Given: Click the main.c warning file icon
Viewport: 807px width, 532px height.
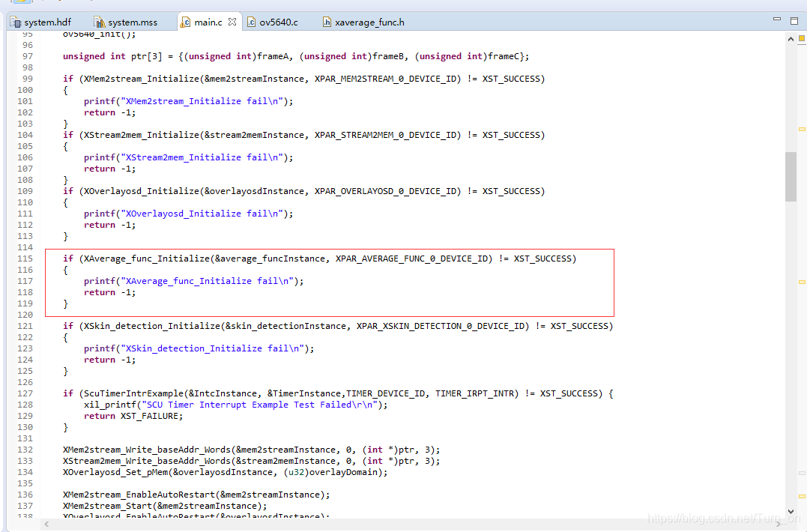Looking at the screenshot, I should (x=185, y=22).
